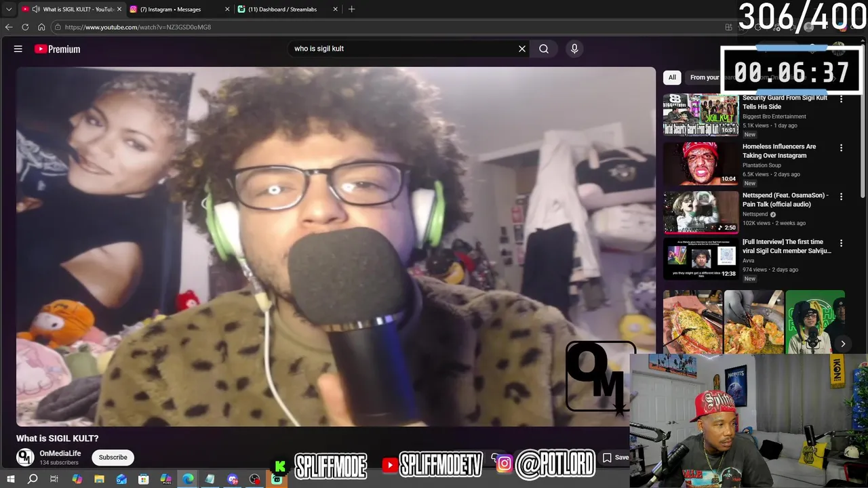Open Nettspend Pain Talk thumbnail

pyautogui.click(x=701, y=213)
